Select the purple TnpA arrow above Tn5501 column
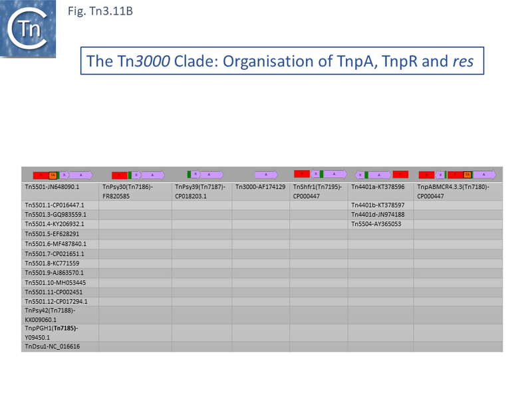 [80, 174]
